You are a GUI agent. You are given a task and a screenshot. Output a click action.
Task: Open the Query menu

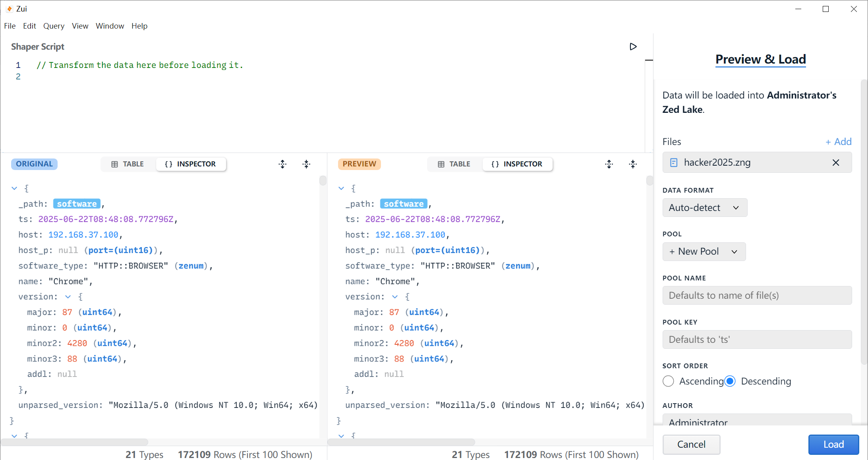click(54, 26)
